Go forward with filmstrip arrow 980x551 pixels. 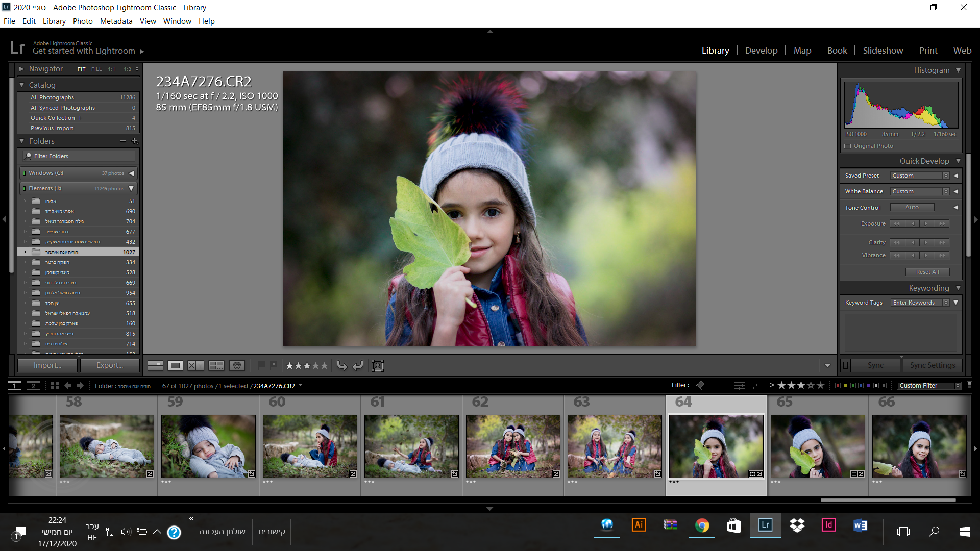(x=80, y=386)
